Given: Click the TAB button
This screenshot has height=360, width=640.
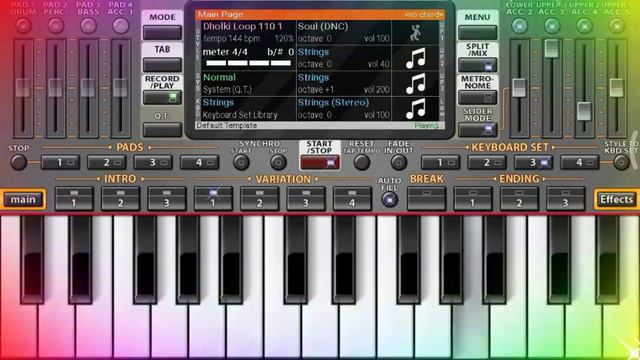Looking at the screenshot, I should coord(162,65).
